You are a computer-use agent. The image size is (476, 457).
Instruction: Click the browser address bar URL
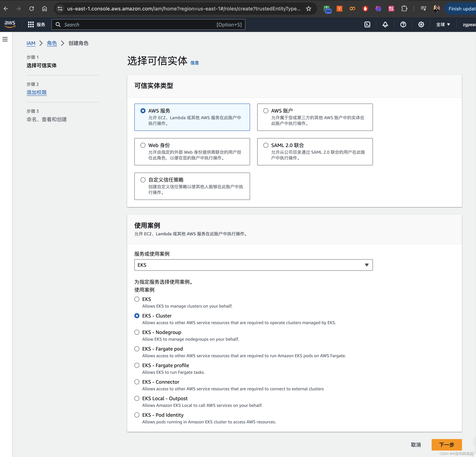184,9
